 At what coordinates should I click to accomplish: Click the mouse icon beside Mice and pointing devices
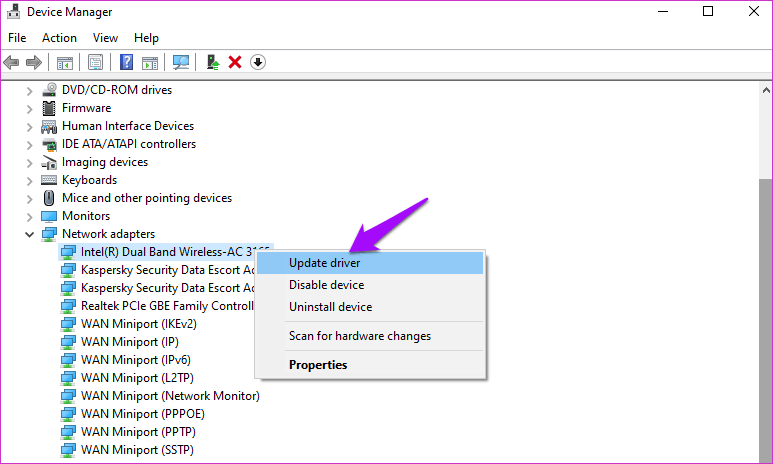tap(49, 198)
